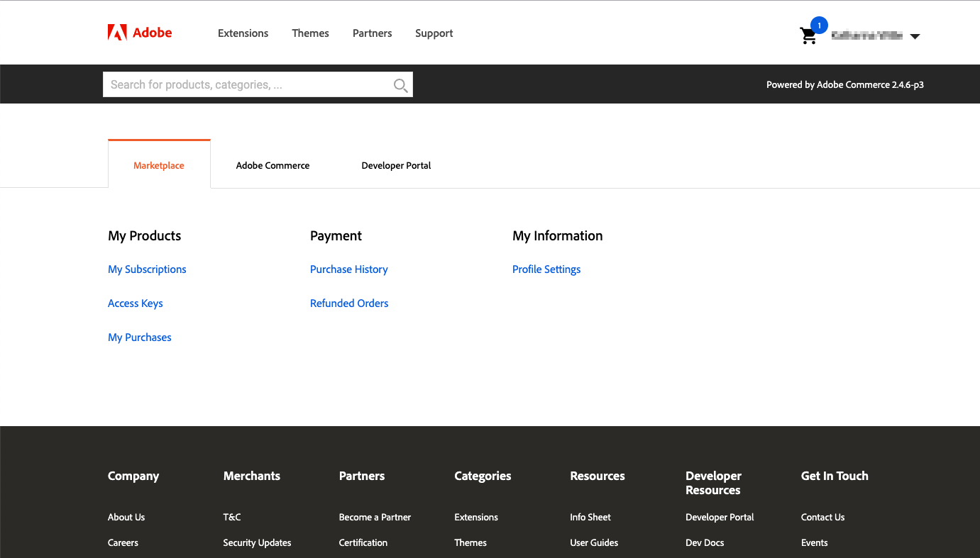Open My Subscriptions
980x558 pixels.
147,269
